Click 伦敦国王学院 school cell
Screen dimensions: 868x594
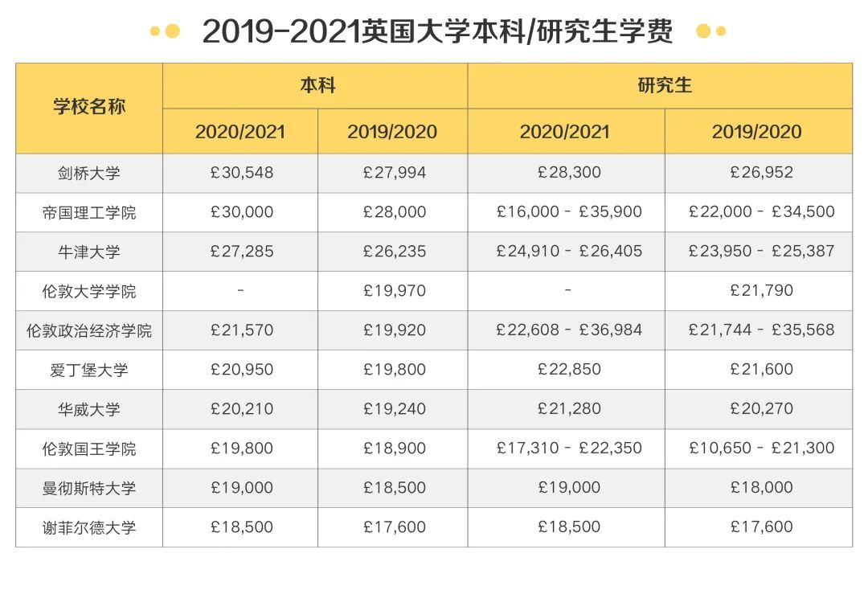click(x=89, y=449)
